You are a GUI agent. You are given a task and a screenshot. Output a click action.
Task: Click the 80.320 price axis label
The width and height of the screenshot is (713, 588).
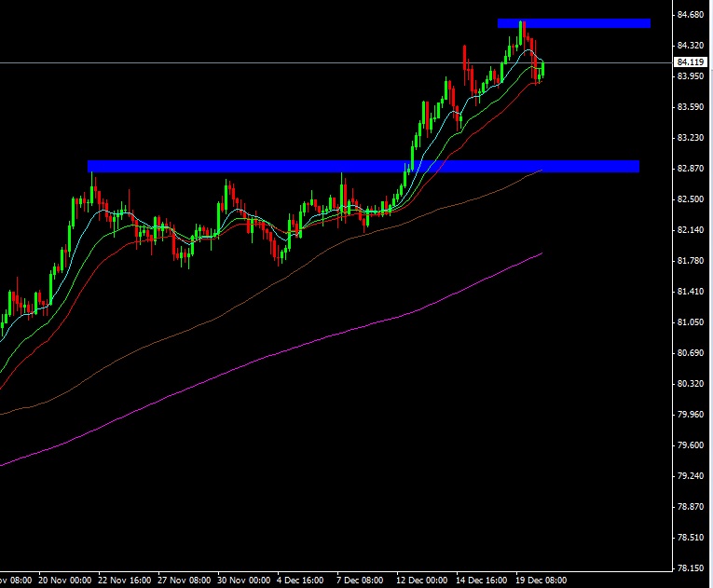click(691, 384)
